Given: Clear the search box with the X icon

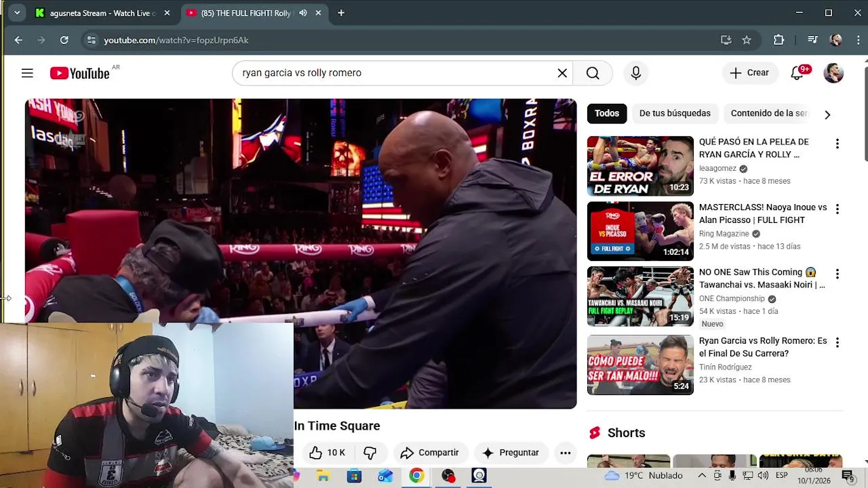Looking at the screenshot, I should pos(562,73).
